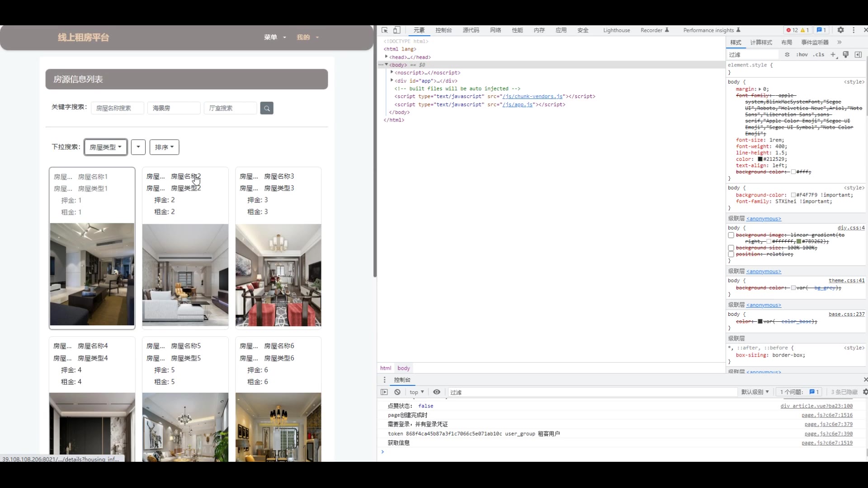Open the 房屋名称3 listing image
The height and width of the screenshot is (488, 868).
278,275
